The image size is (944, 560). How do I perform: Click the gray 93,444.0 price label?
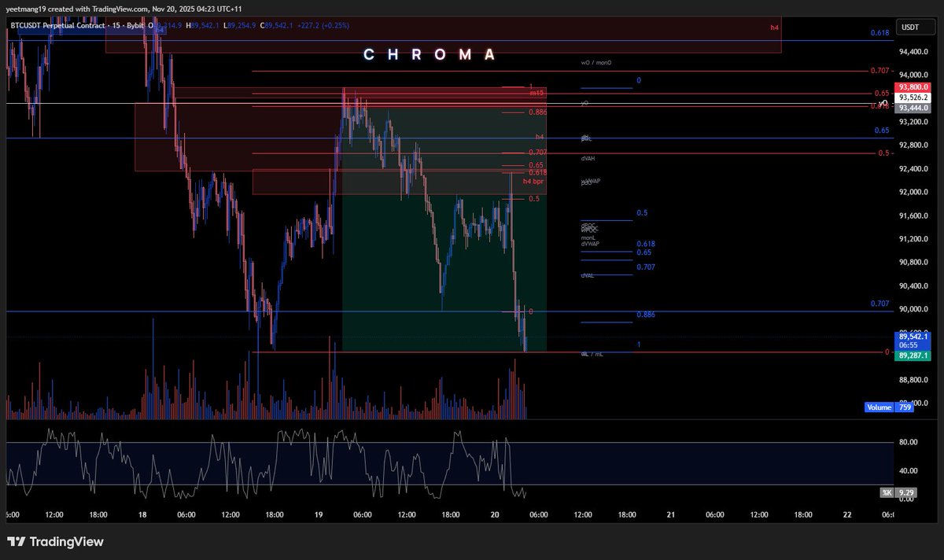point(913,108)
